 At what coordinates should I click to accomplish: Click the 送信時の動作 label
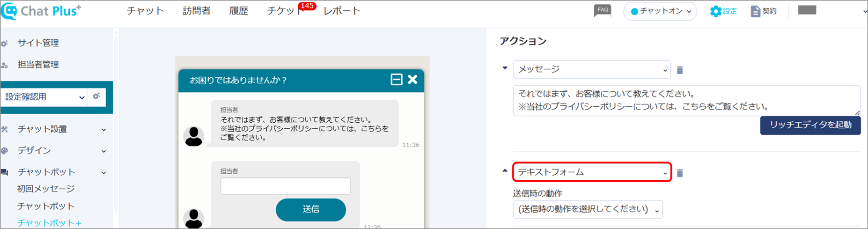tap(537, 193)
